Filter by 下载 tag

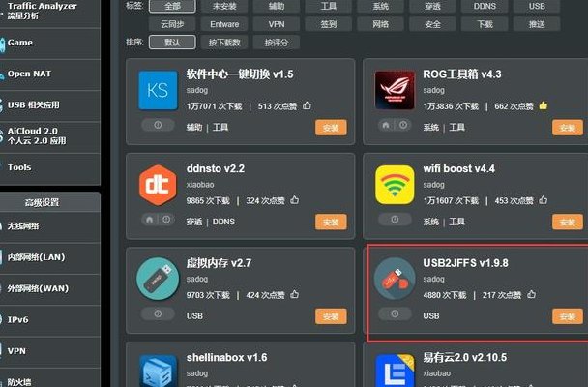click(485, 24)
